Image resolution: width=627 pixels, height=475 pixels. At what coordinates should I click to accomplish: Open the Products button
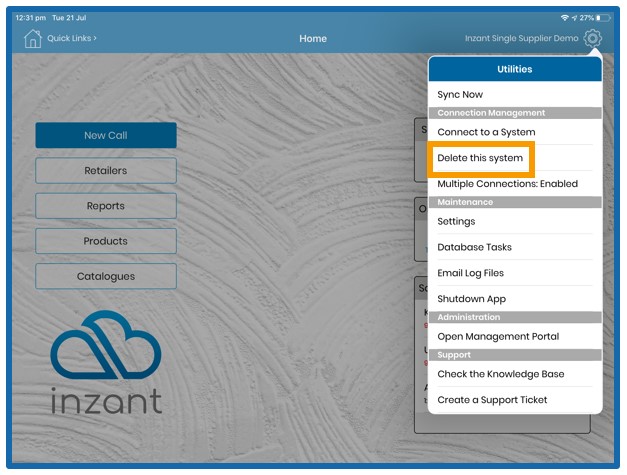106,241
